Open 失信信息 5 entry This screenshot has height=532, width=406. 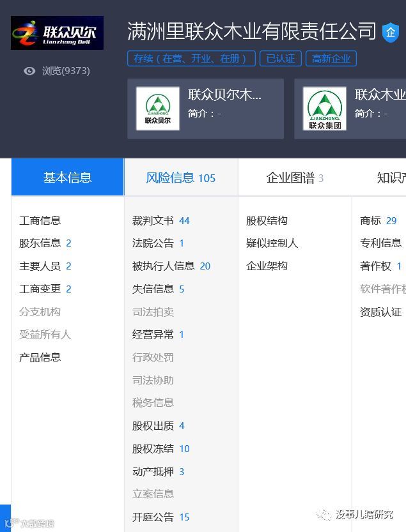tap(159, 289)
